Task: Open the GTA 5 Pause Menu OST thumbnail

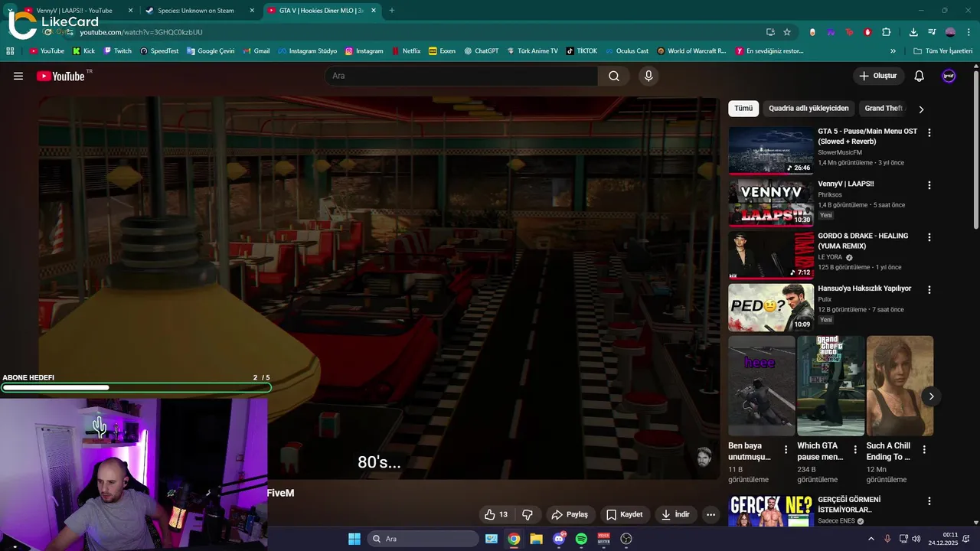Action: tap(771, 150)
